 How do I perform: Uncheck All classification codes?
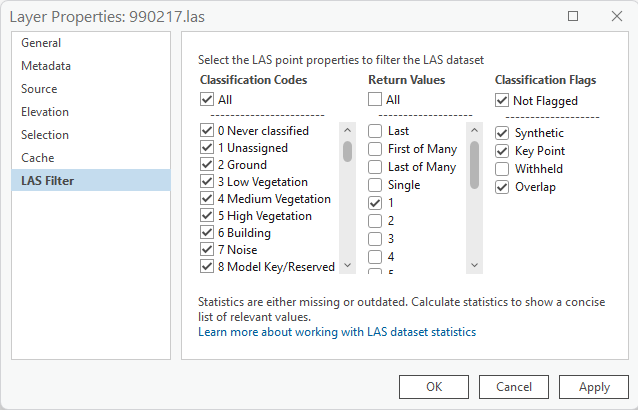tap(207, 100)
